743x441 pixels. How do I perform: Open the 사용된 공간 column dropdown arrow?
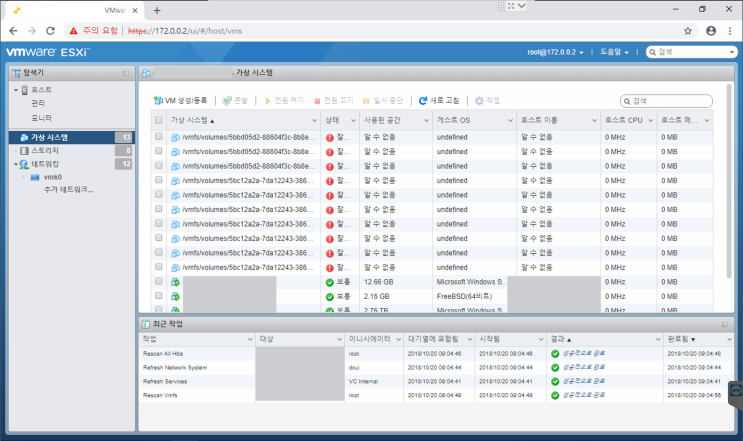(x=426, y=121)
